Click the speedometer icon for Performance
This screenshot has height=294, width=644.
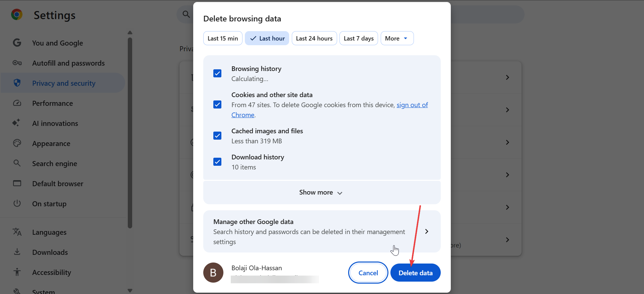pos(17,103)
